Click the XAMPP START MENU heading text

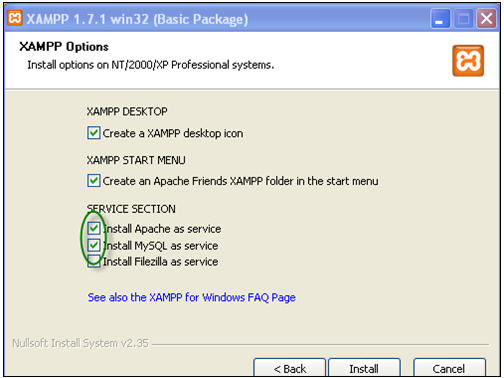136,160
